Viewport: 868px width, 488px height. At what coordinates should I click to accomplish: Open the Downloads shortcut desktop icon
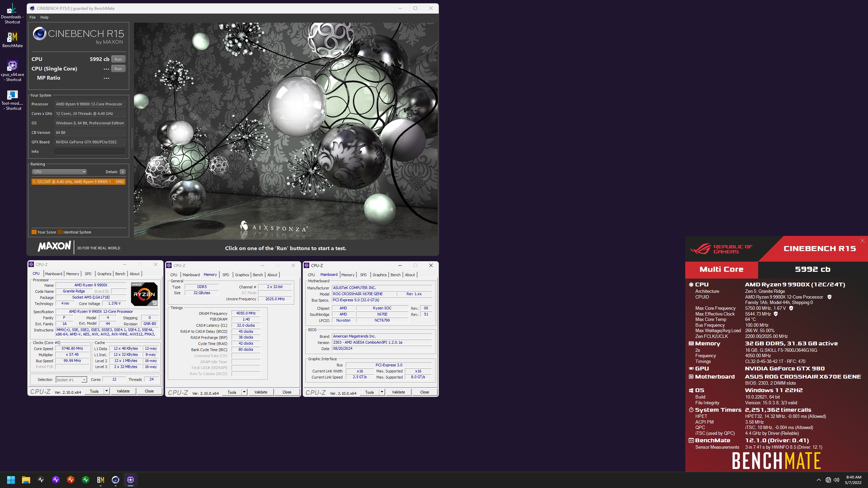pyautogui.click(x=12, y=14)
